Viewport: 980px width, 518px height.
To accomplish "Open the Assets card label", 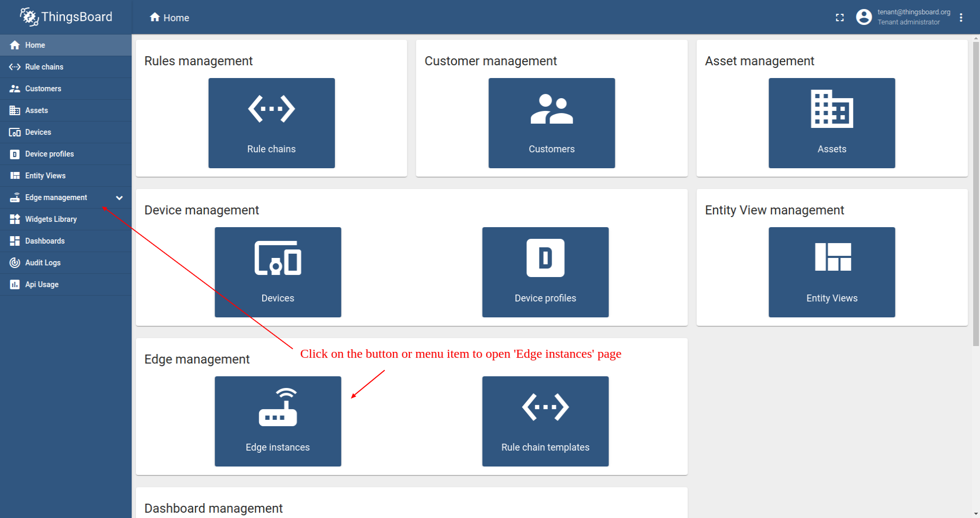I will tap(832, 149).
